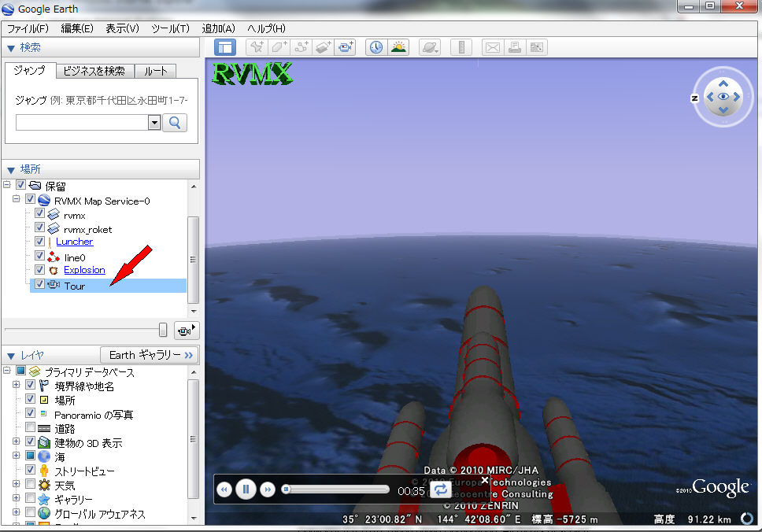The height and width of the screenshot is (532, 762).
Task: Open the jump search address dropdown
Action: (154, 123)
